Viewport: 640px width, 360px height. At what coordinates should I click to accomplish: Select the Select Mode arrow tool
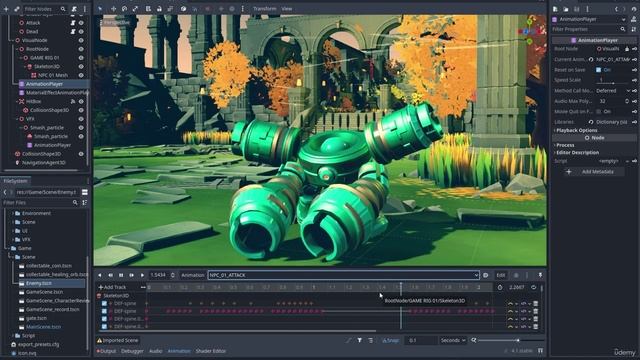pyautogui.click(x=100, y=9)
